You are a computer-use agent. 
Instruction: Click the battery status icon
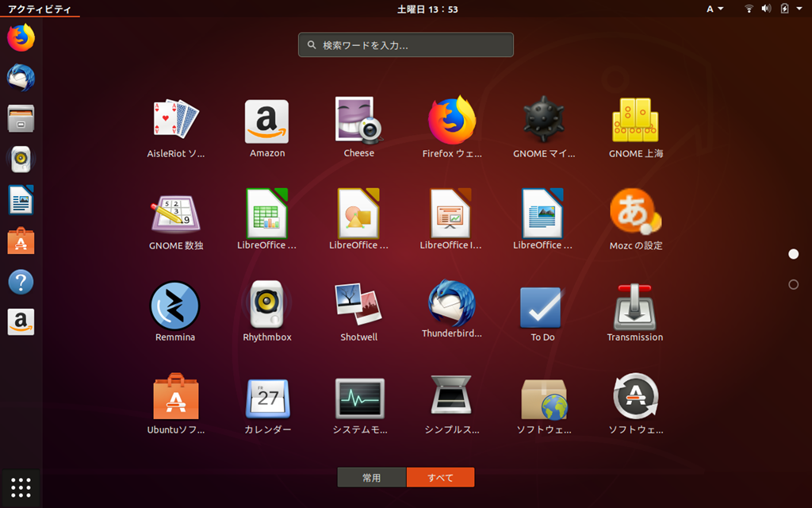pyautogui.click(x=784, y=9)
